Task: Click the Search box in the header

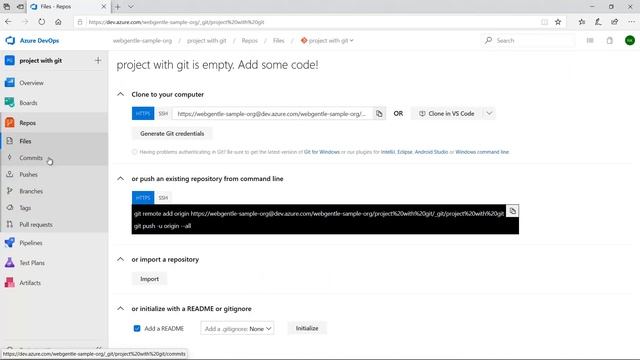Action: click(x=529, y=40)
